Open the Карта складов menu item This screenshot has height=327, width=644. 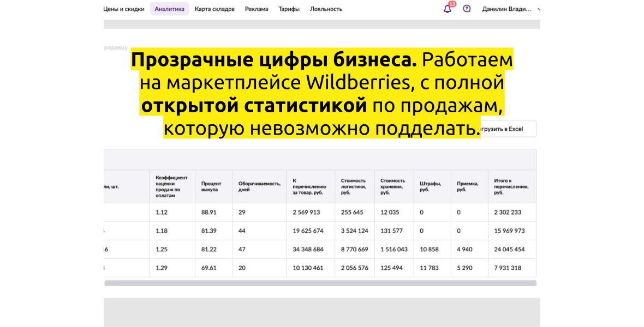pos(214,9)
